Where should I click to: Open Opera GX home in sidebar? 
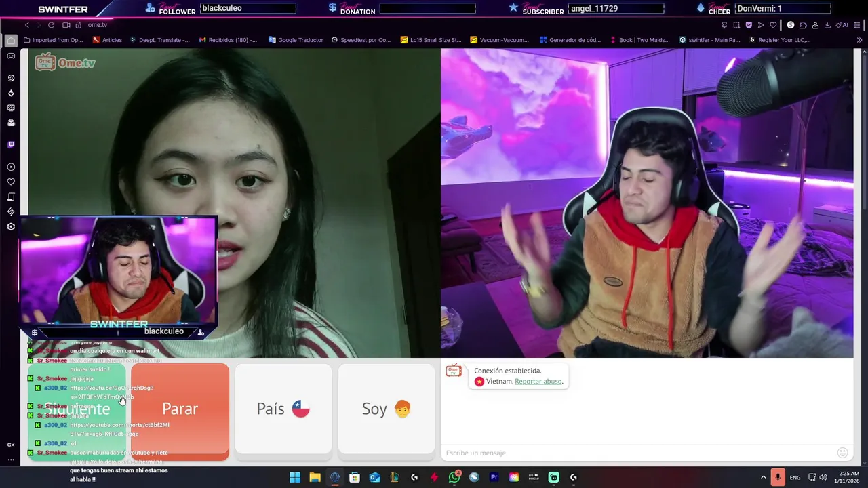pyautogui.click(x=11, y=41)
